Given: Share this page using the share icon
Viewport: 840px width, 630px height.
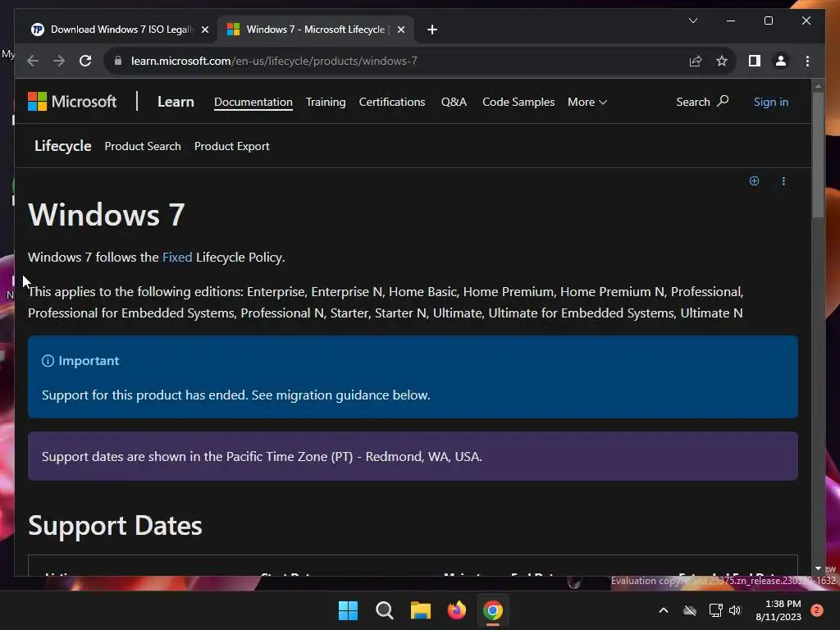Looking at the screenshot, I should click(x=696, y=61).
